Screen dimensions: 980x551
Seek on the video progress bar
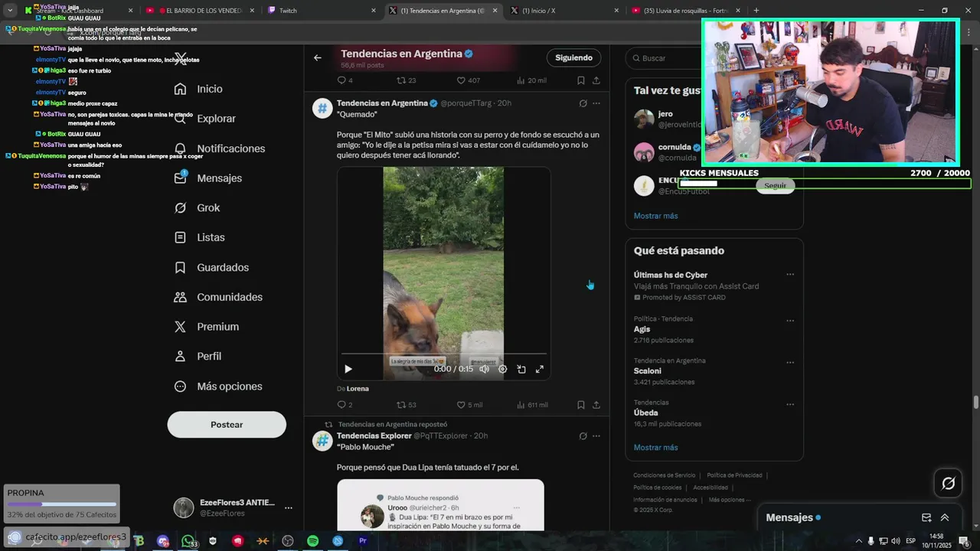pyautogui.click(x=444, y=354)
